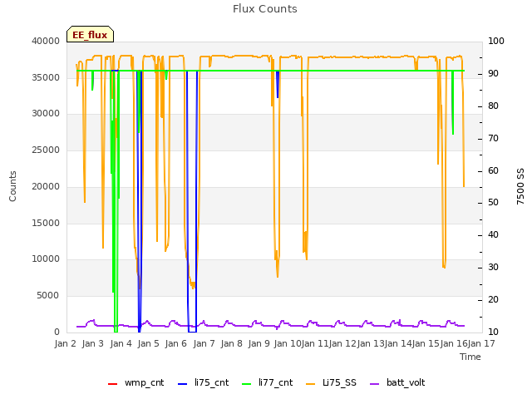
Task: Click the Jan 7 date tick
Action: click(204, 343)
